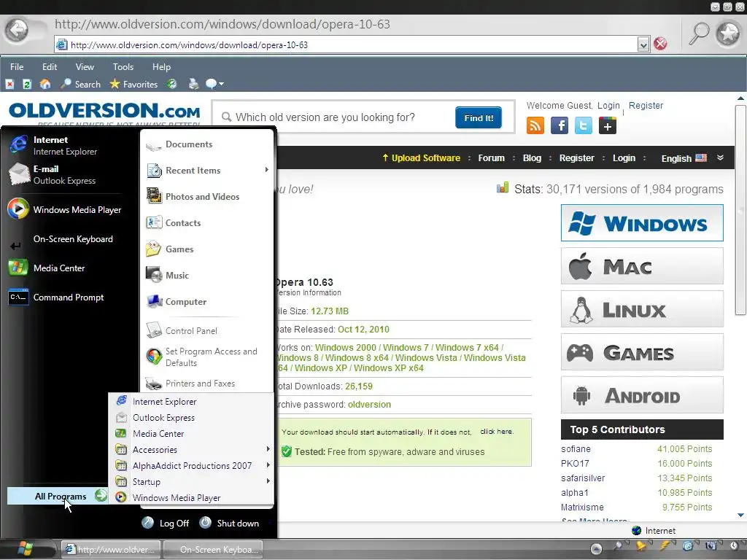Open Favorites from the toolbar
The height and width of the screenshot is (560, 747).
coord(133,85)
